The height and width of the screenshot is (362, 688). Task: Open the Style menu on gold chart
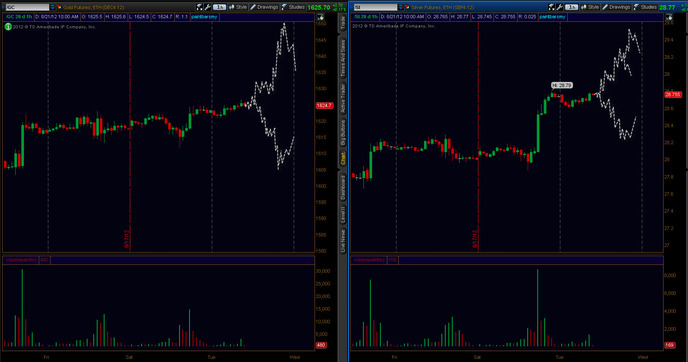238,7
